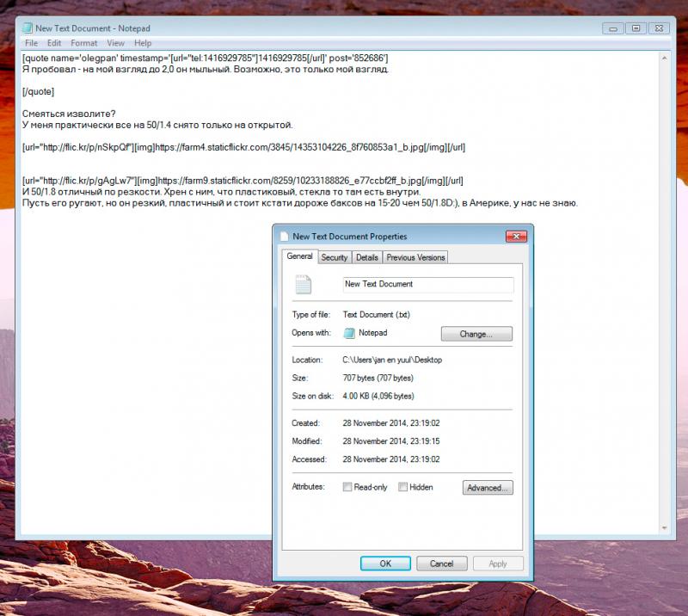Confirm the dialog with OK

pyautogui.click(x=385, y=564)
